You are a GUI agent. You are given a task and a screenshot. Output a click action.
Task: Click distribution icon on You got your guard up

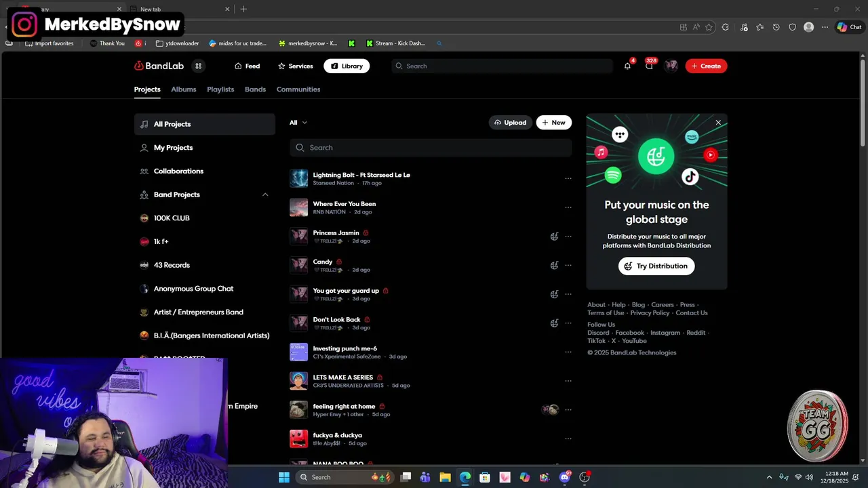click(554, 294)
